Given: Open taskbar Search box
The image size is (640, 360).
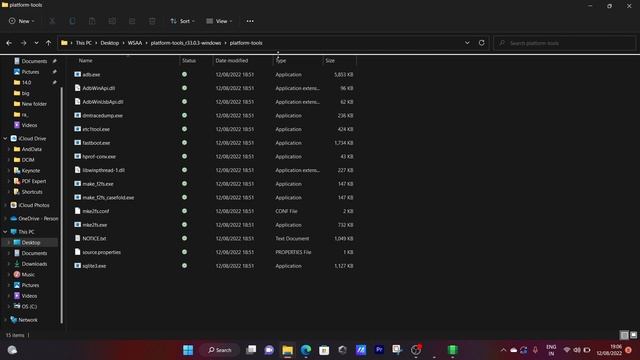Looking at the screenshot, I should click(220, 350).
